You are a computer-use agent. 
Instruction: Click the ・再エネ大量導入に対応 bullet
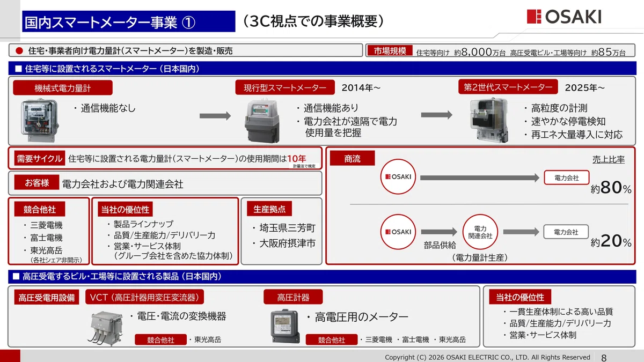coord(573,135)
